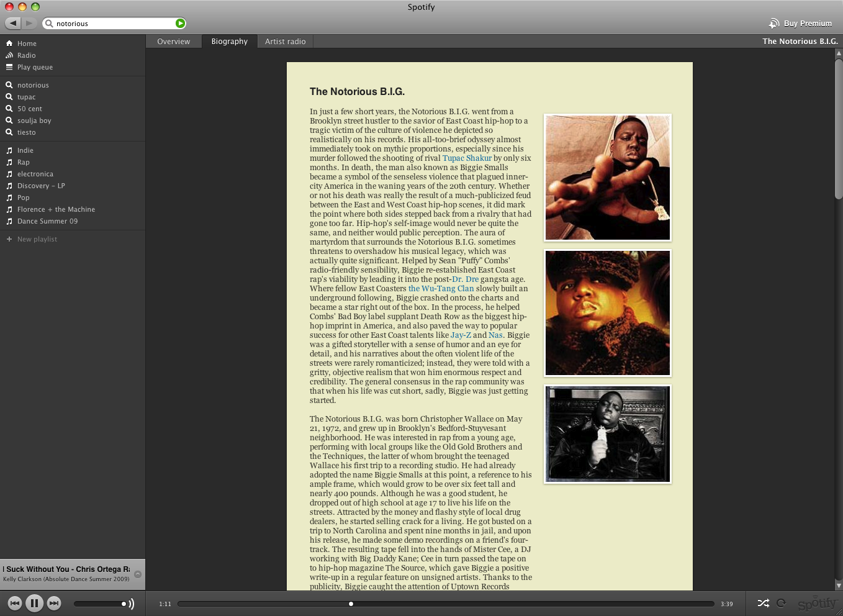Open the 'tupac' saved search
The image size is (843, 616).
[x=73, y=97]
